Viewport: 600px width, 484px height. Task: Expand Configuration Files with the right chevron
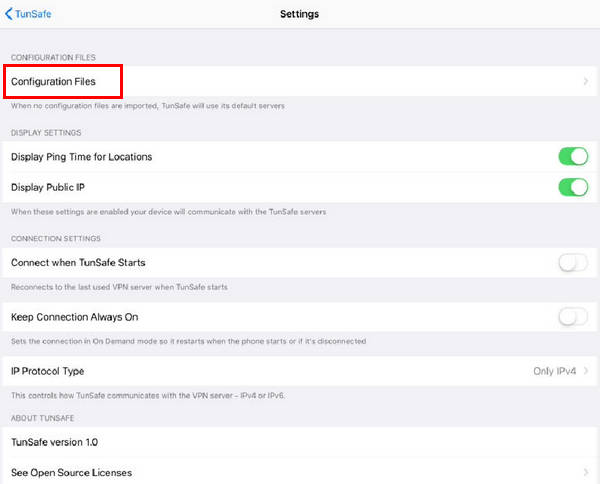pyautogui.click(x=585, y=81)
